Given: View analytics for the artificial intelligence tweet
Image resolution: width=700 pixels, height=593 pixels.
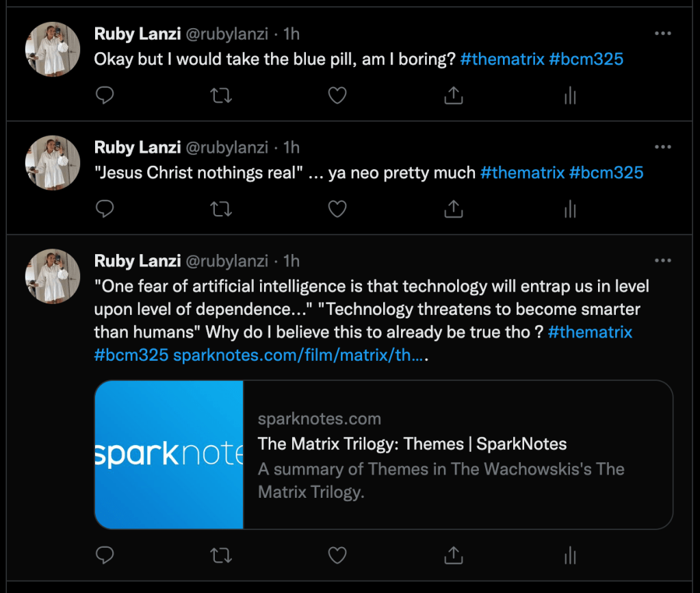Looking at the screenshot, I should pos(569,555).
